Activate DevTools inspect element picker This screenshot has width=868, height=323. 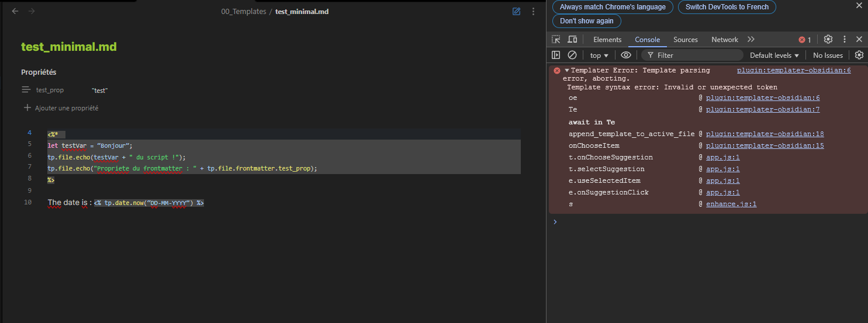point(556,39)
